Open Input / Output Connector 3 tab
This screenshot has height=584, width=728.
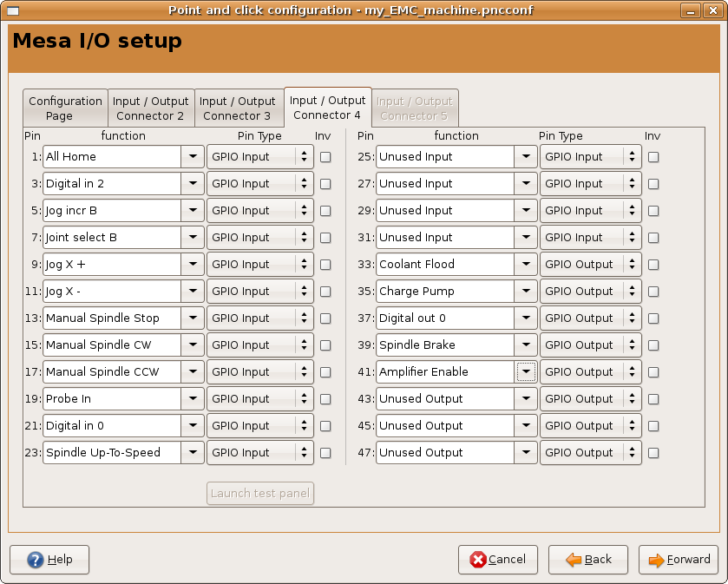coord(239,108)
